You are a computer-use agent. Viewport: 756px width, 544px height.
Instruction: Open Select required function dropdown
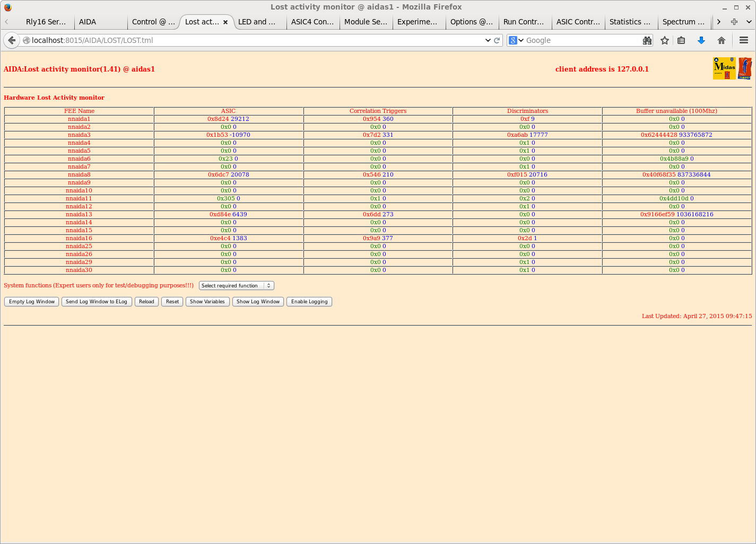236,286
